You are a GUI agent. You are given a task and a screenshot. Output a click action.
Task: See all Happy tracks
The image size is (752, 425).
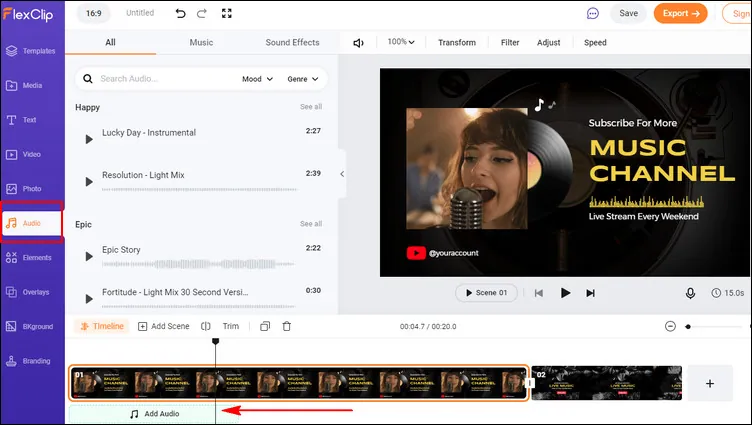[311, 106]
